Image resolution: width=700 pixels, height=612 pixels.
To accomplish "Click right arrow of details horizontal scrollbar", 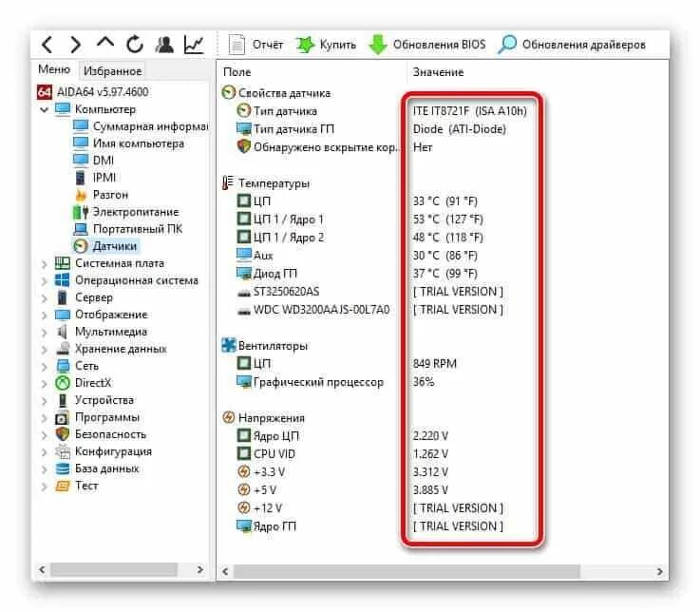I will (x=659, y=571).
